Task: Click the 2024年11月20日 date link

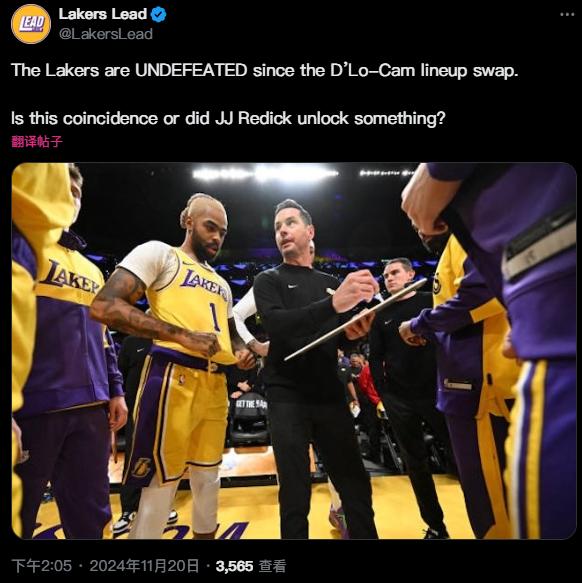Action: (x=144, y=566)
